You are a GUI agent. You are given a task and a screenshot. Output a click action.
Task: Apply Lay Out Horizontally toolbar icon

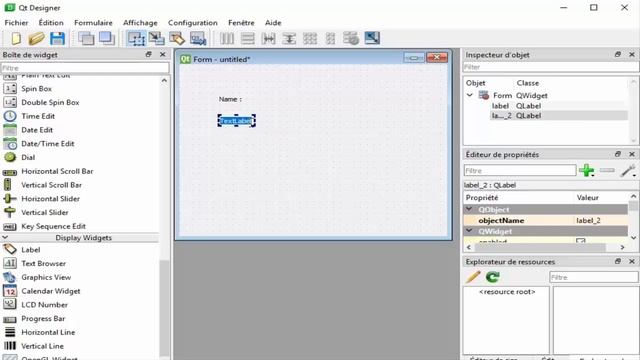tap(227, 38)
